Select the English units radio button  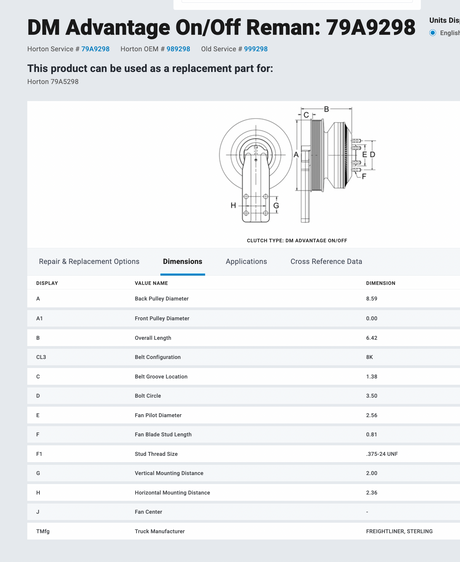coord(433,33)
